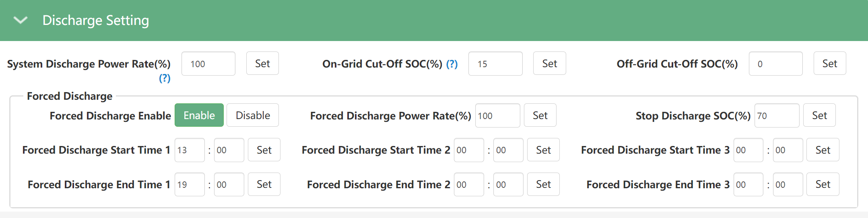Set Forced Discharge Power Rate
Screen dimensions: 868x218
pyautogui.click(x=540, y=115)
